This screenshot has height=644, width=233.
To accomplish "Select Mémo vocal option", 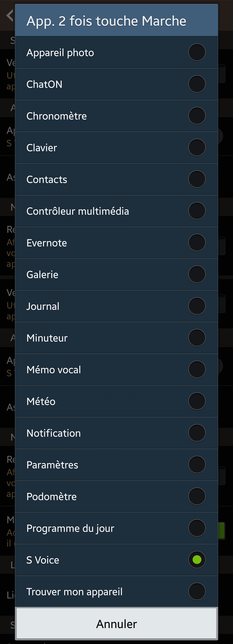I will pyautogui.click(x=116, y=370).
